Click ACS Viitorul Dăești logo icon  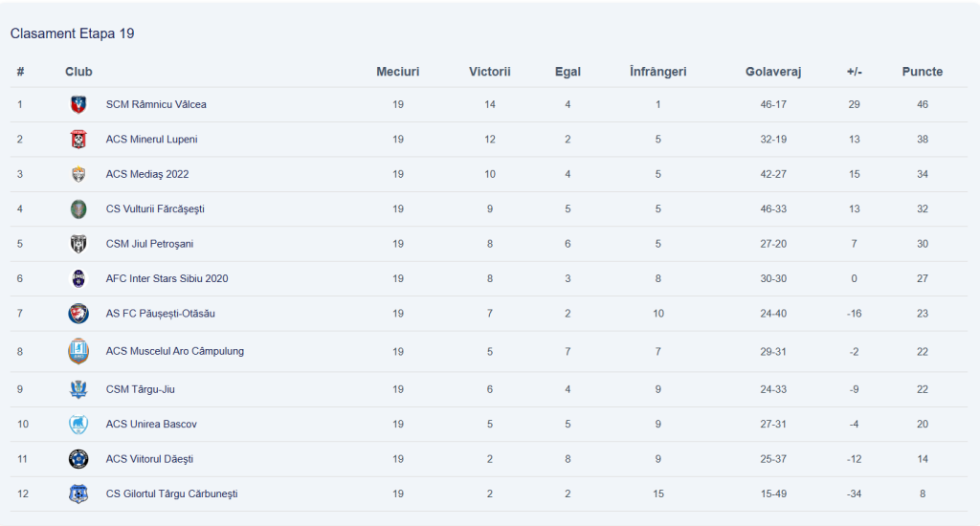click(78, 459)
